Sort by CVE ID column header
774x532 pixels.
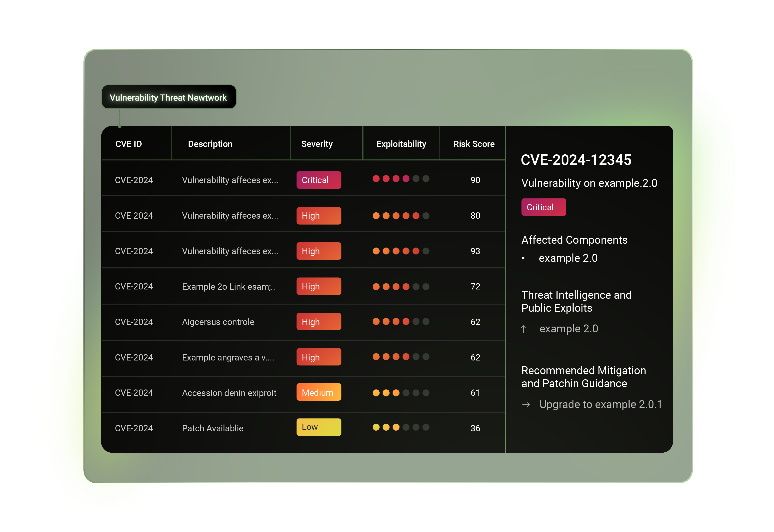coord(128,144)
